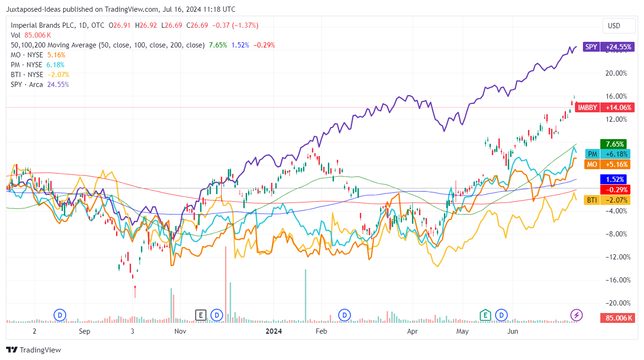Click the 20.00% axis tick

[617, 73]
